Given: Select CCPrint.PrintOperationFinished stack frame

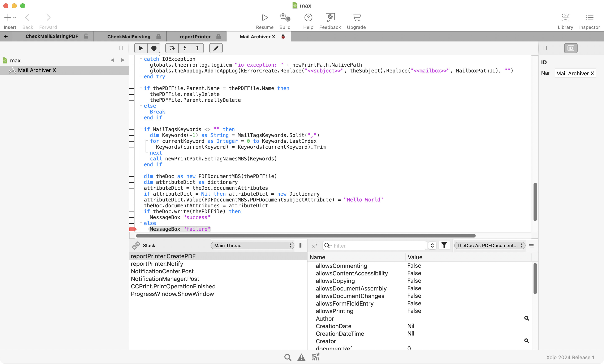Looking at the screenshot, I should (218, 286).
